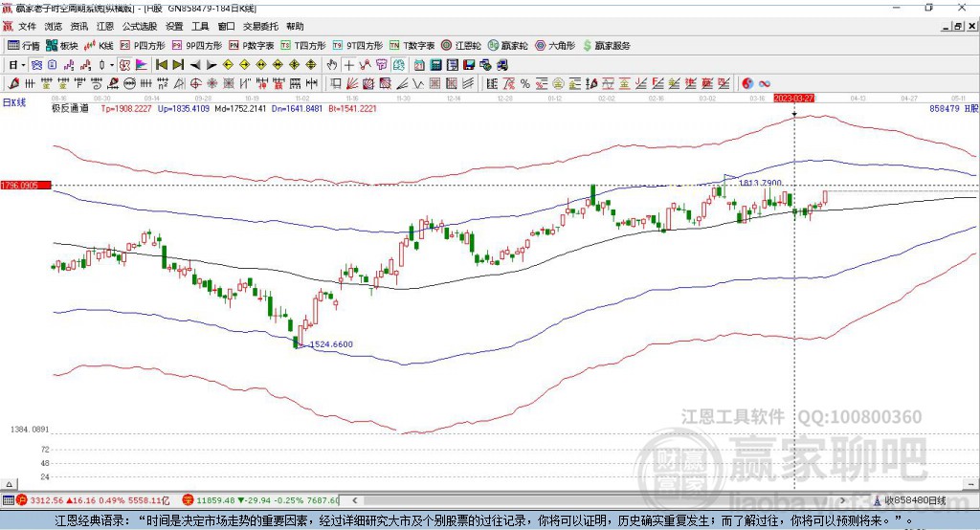Open the 帮助 menu
This screenshot has height=530, width=980.
[295, 26]
